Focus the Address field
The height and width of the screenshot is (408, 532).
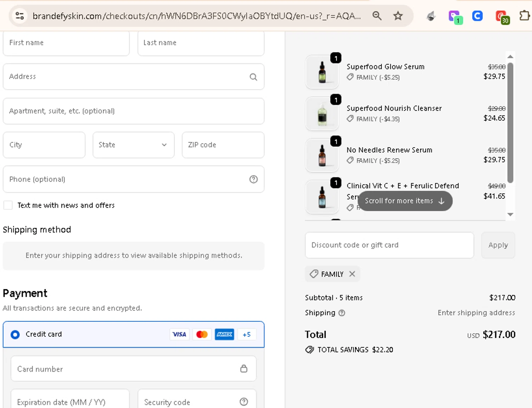(133, 77)
